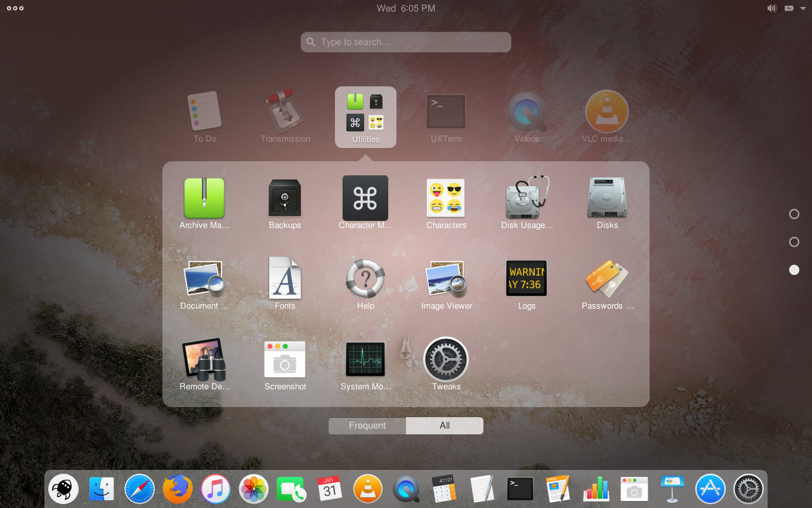
Task: Launch the Disks utility
Action: coord(607,203)
